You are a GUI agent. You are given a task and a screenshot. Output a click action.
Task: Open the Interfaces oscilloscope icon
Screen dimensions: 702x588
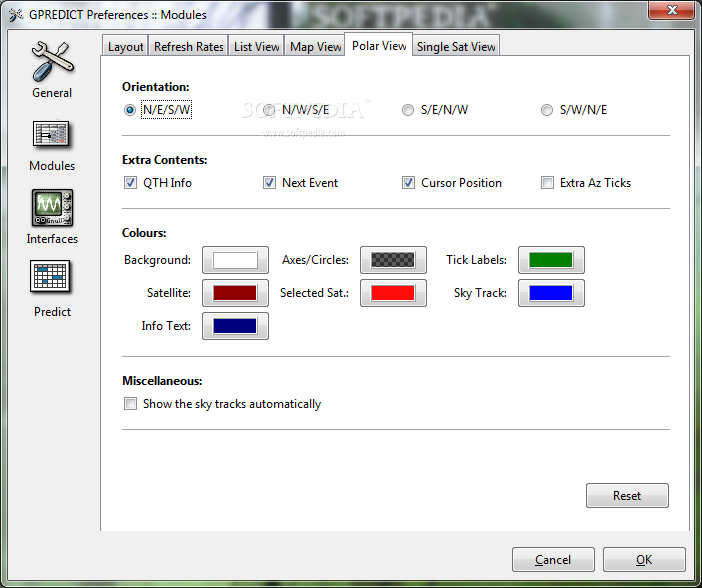tap(52, 207)
